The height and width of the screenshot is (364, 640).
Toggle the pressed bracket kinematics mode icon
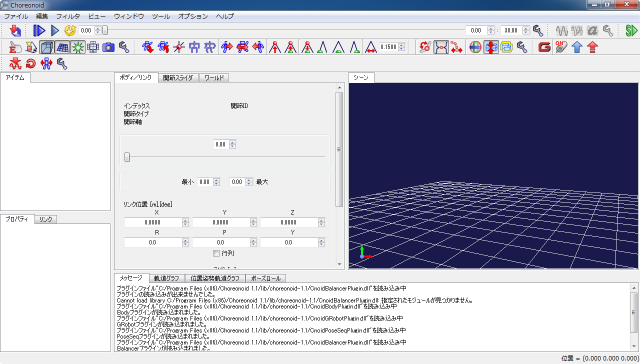[x=440, y=47]
